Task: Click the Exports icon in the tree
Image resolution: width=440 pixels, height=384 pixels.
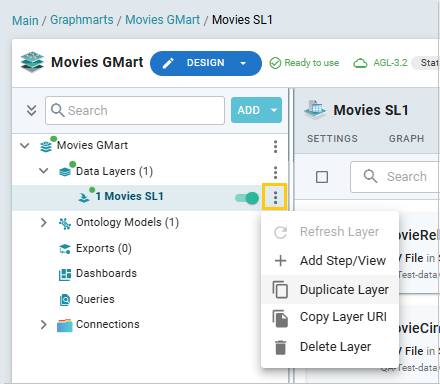Action: [x=65, y=249]
